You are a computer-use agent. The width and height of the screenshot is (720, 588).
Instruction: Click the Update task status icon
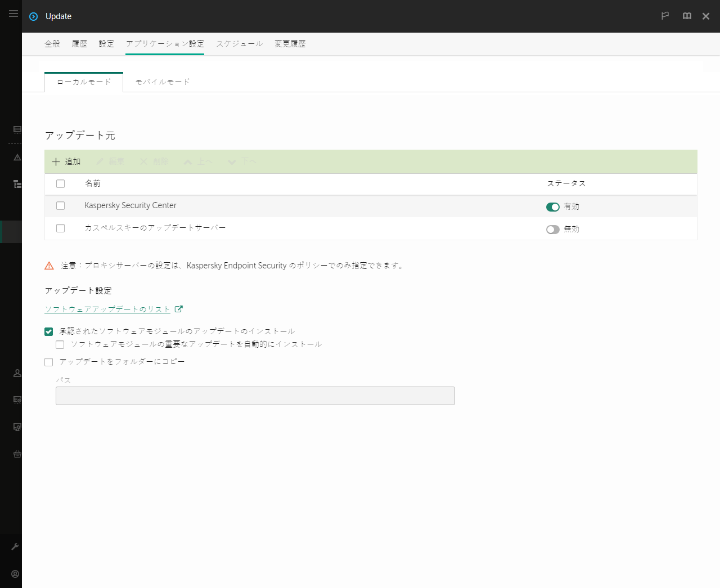tap(34, 16)
